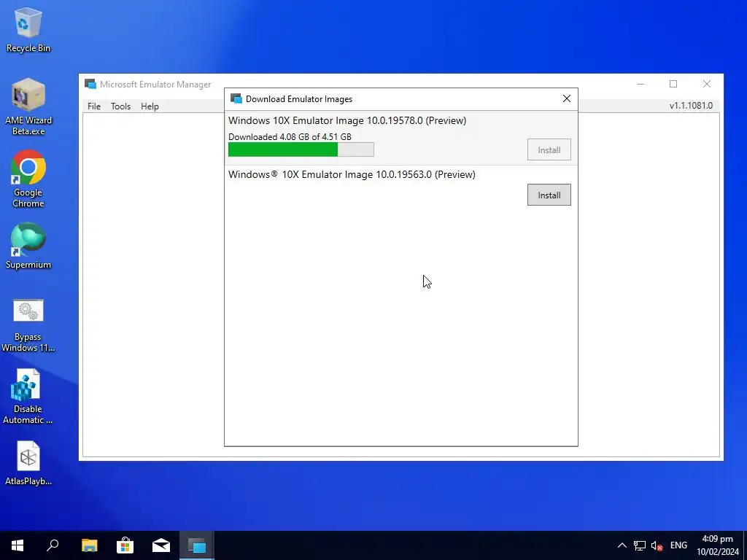Maximize the Microsoft Emulator Manager window
Image resolution: width=747 pixels, height=560 pixels.
point(673,84)
